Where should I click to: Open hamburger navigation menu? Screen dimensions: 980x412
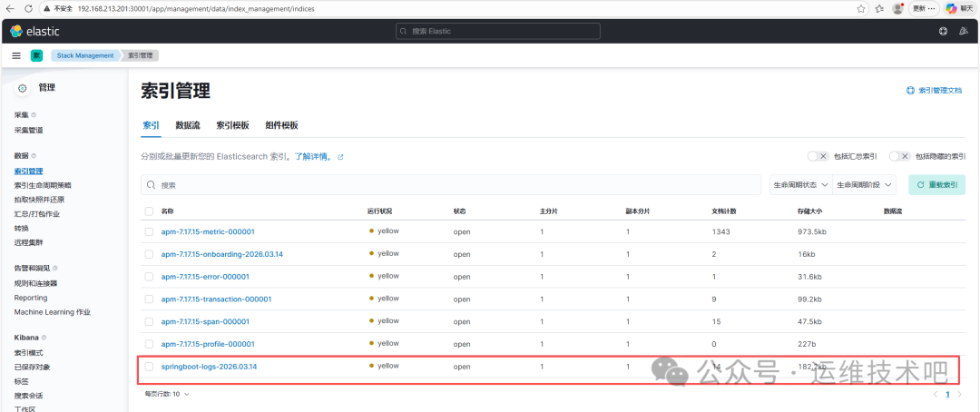coord(16,55)
